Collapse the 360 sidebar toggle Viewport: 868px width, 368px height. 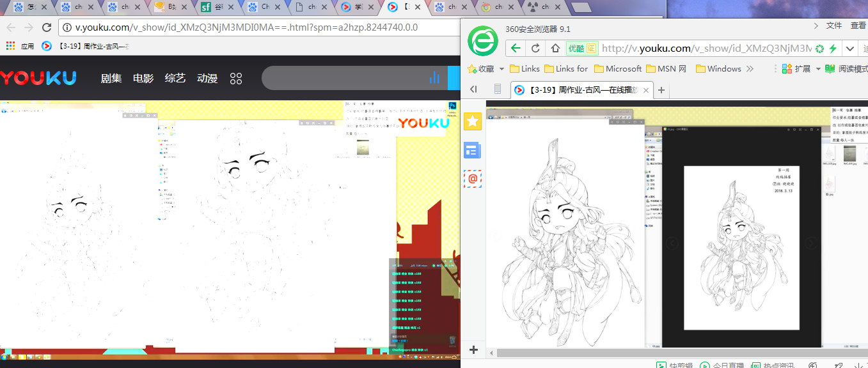pos(473,89)
